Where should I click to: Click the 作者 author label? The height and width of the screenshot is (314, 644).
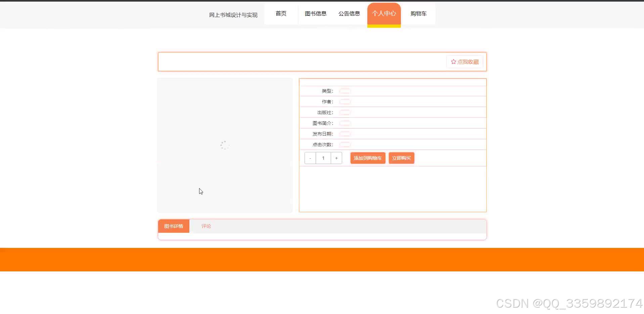[x=327, y=102]
